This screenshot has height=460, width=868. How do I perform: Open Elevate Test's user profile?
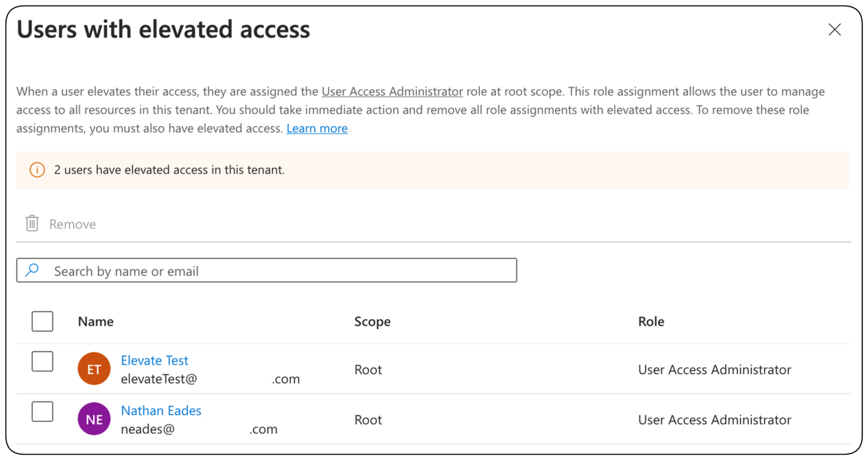point(155,360)
